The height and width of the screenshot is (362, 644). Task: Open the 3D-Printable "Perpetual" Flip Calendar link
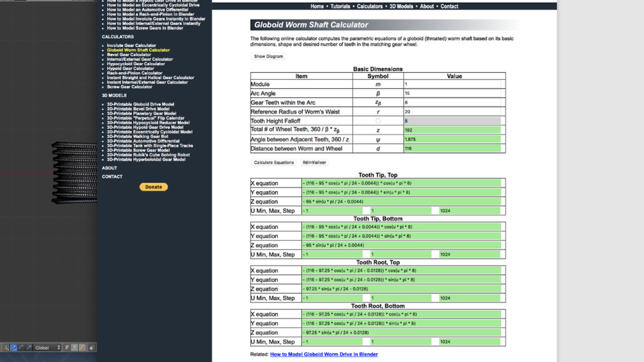pos(145,118)
